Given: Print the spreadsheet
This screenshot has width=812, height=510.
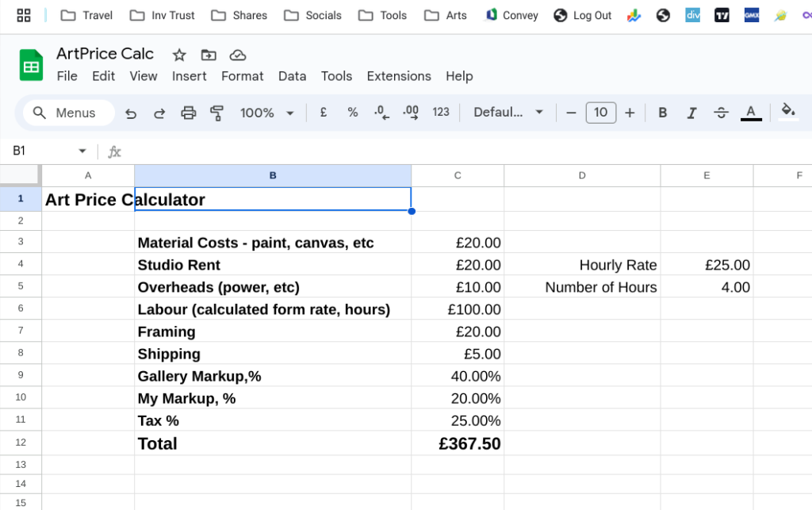Looking at the screenshot, I should tap(188, 113).
